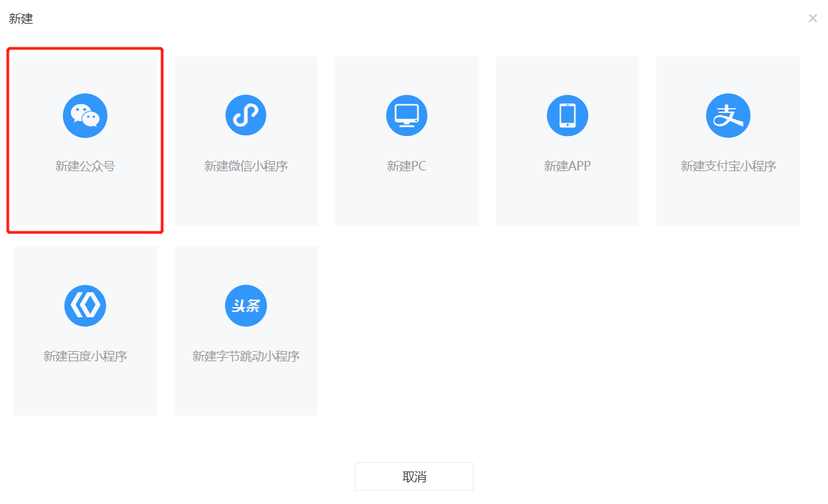The image size is (828, 504).
Task: Select the WeChat mini program icon
Action: tap(246, 115)
